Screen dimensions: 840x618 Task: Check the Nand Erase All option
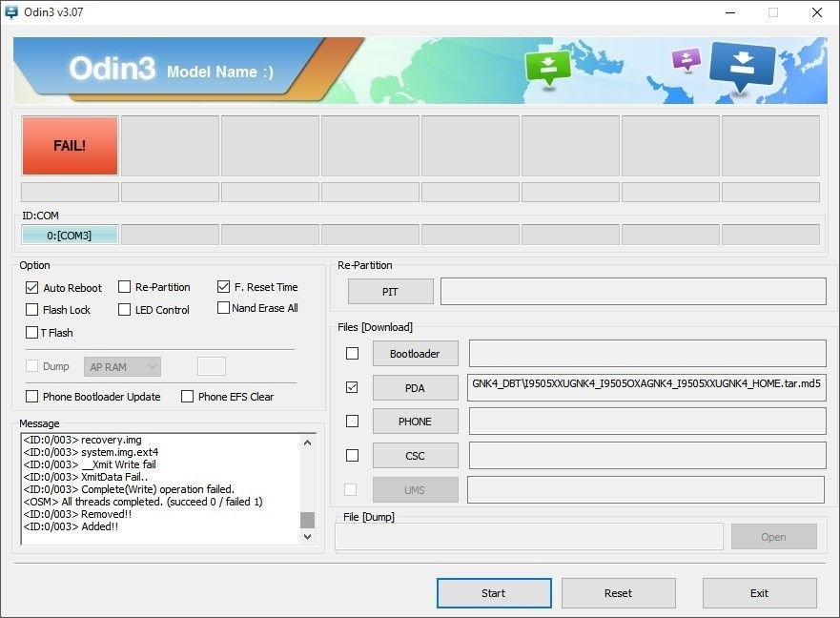(x=223, y=308)
